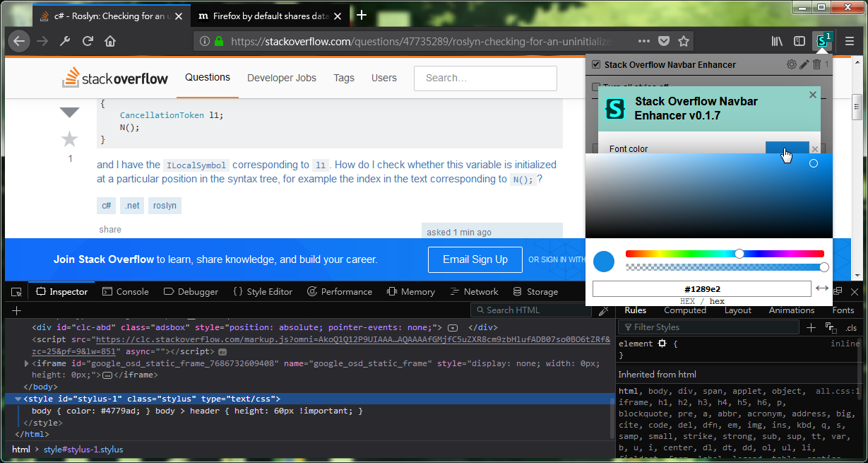The image size is (868, 463).
Task: Bookmark page with the star icon
Action: click(x=684, y=41)
